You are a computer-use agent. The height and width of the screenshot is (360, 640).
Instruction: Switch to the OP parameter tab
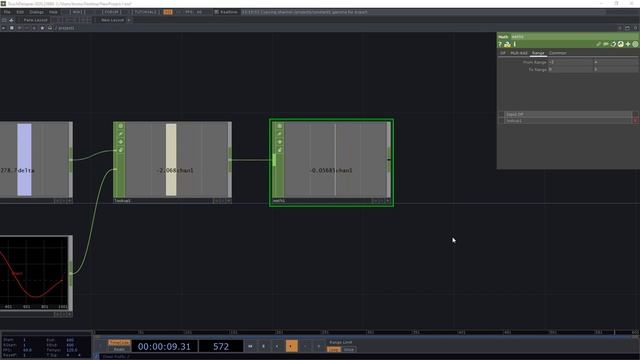click(x=503, y=53)
